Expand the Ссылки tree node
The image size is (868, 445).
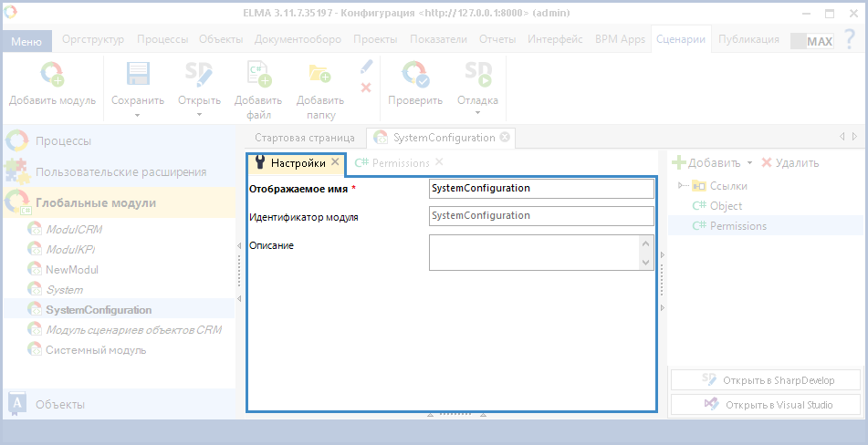[x=682, y=186]
